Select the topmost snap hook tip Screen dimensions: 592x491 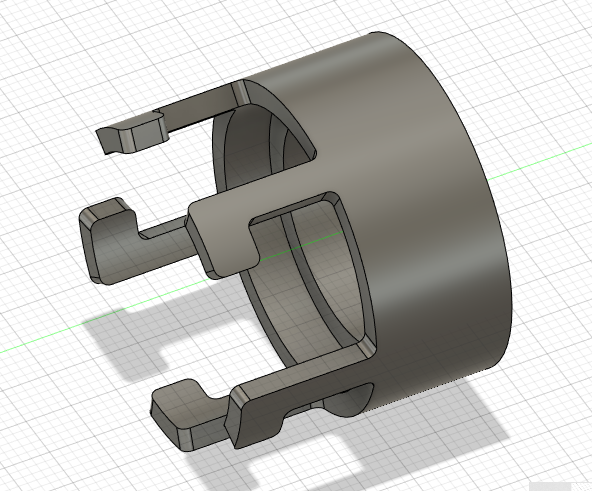[131, 134]
